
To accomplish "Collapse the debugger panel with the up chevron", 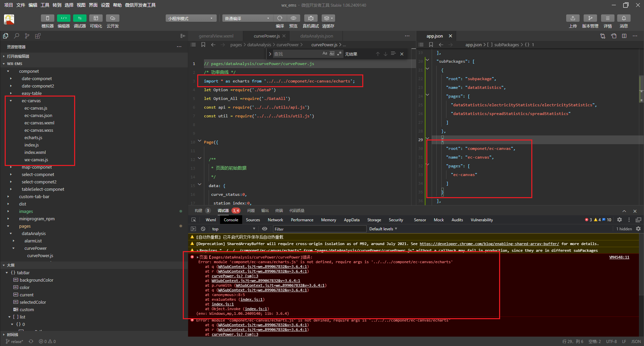I will coord(624,211).
